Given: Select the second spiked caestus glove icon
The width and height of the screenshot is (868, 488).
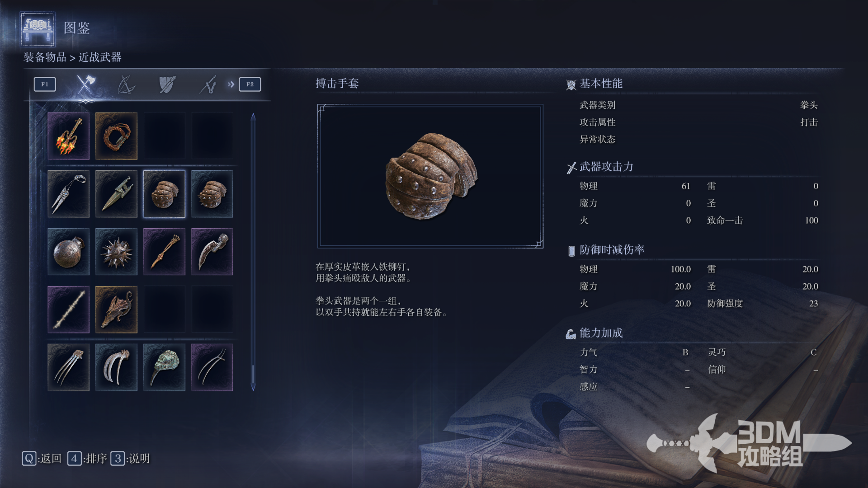Looking at the screenshot, I should [212, 194].
